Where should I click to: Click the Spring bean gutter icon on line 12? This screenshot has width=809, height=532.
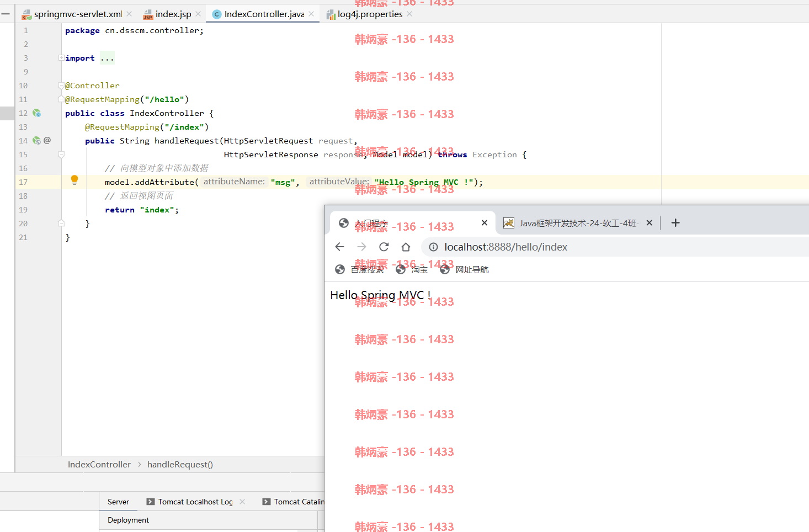tap(36, 113)
